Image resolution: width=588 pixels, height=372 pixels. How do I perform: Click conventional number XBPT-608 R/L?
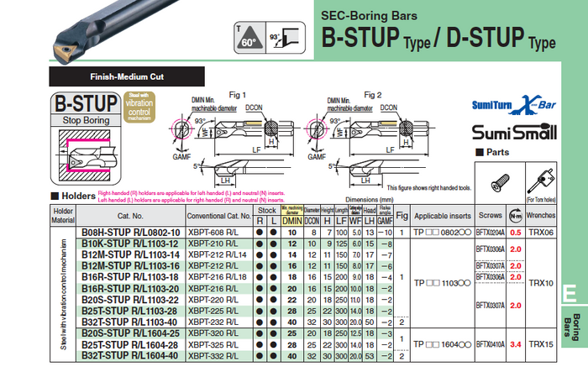213,232
